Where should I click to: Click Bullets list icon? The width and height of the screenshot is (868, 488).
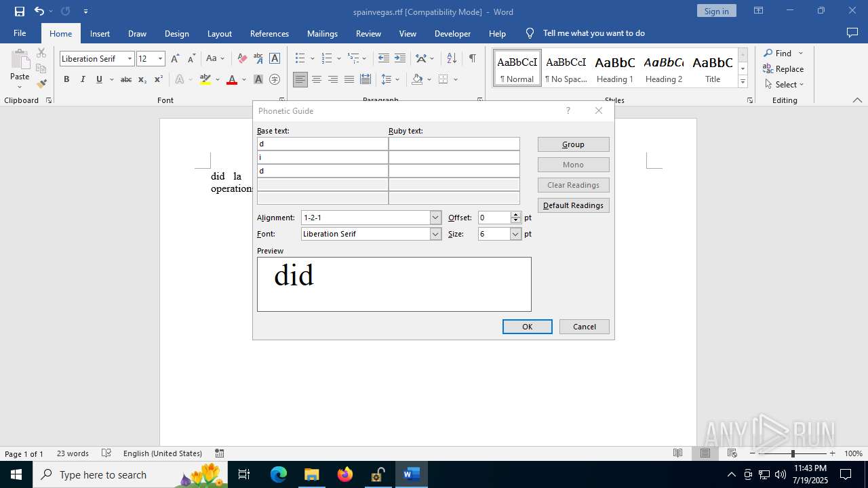click(300, 58)
